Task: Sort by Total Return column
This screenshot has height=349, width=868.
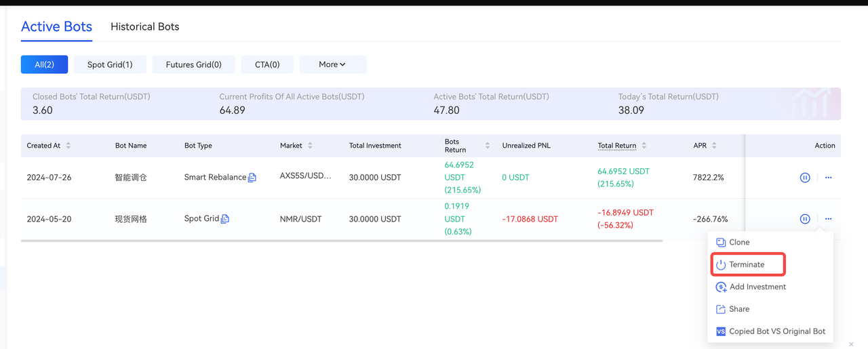Action: pos(644,146)
